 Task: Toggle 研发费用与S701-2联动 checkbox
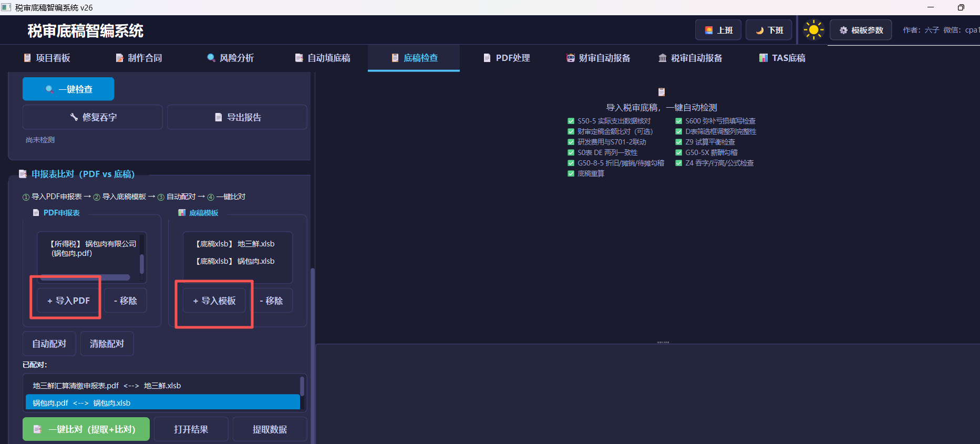(x=571, y=142)
